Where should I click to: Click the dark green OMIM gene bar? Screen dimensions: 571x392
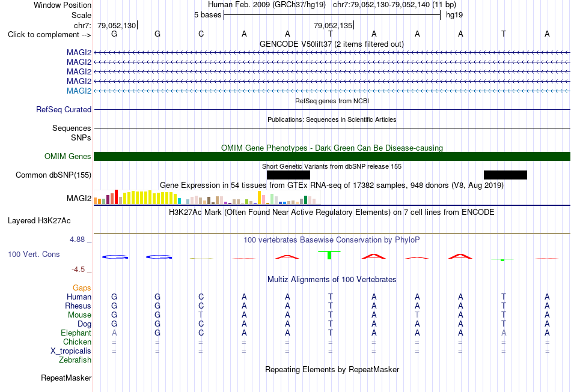332,156
